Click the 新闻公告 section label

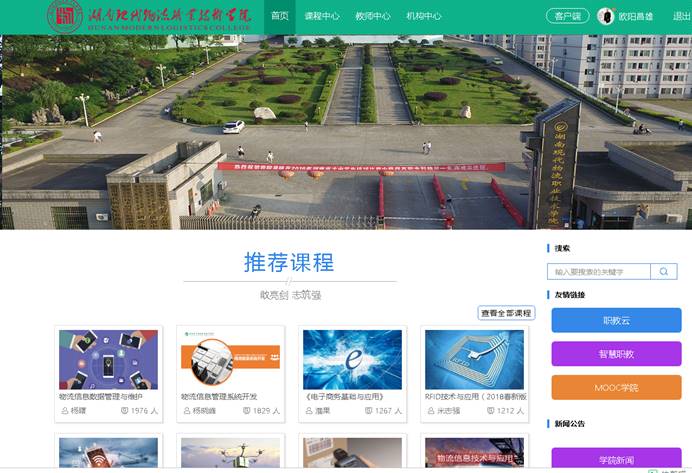[570, 424]
